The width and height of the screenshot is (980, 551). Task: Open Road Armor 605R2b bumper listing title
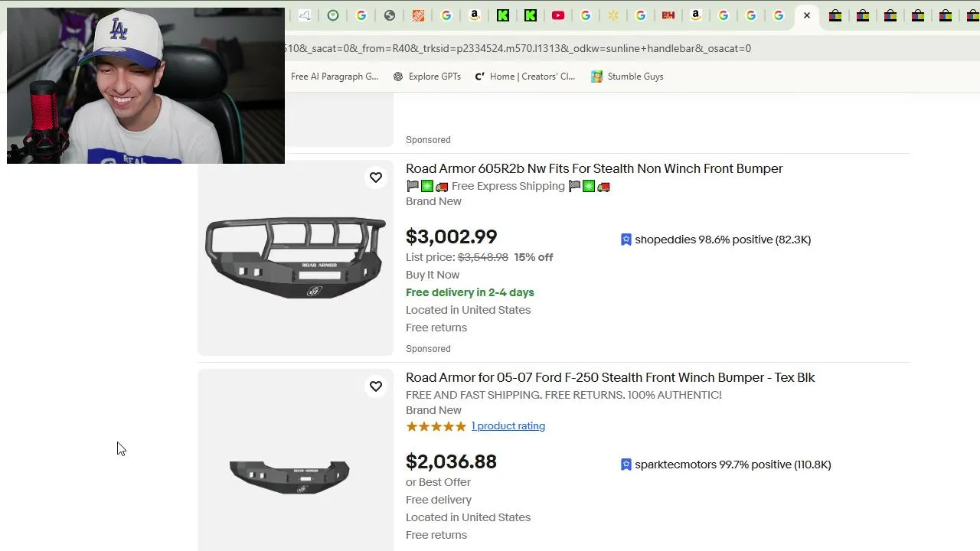[x=594, y=169]
